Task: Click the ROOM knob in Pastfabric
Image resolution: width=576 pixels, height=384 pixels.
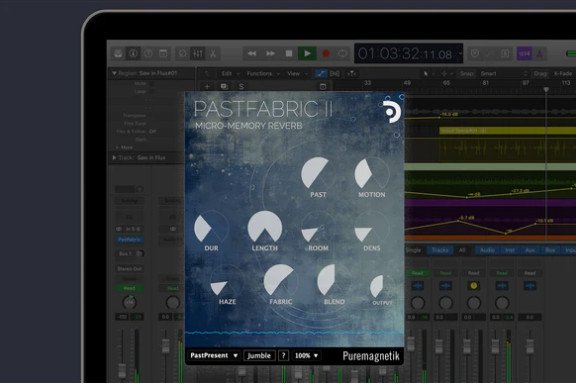Action: 318,228
